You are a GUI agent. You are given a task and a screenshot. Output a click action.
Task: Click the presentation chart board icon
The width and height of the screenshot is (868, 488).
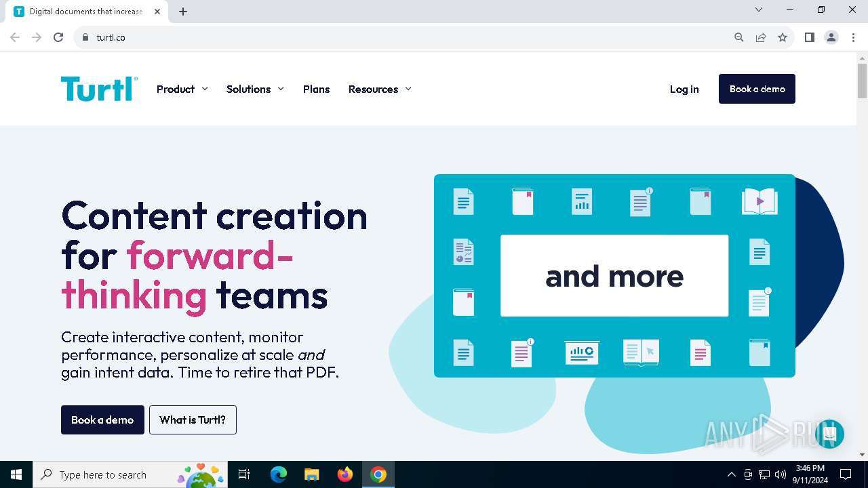[x=582, y=352]
